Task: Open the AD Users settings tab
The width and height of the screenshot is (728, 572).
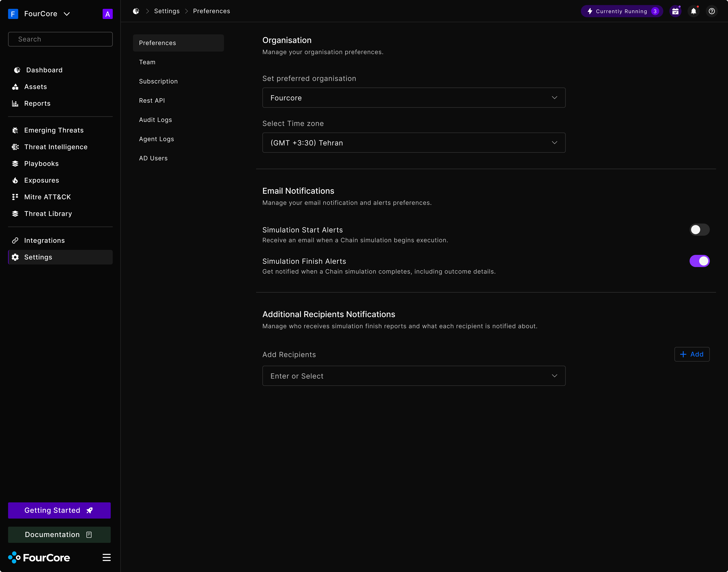Action: 178,158
